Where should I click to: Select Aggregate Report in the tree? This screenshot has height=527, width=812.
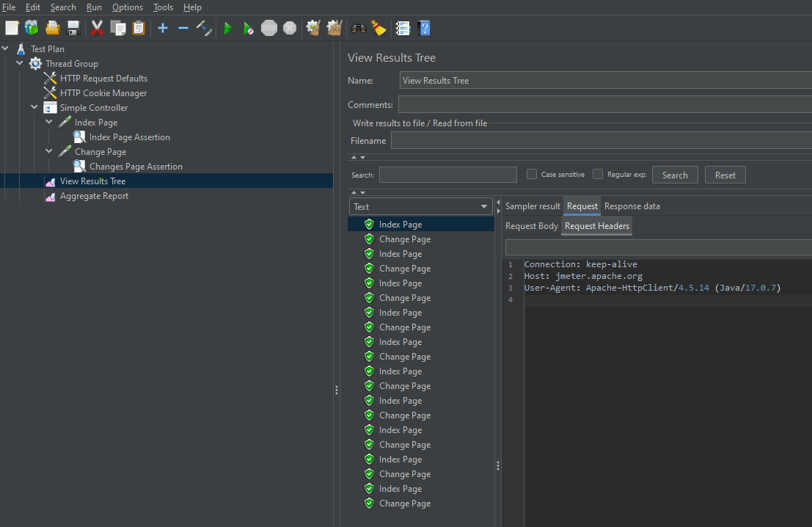coord(94,196)
